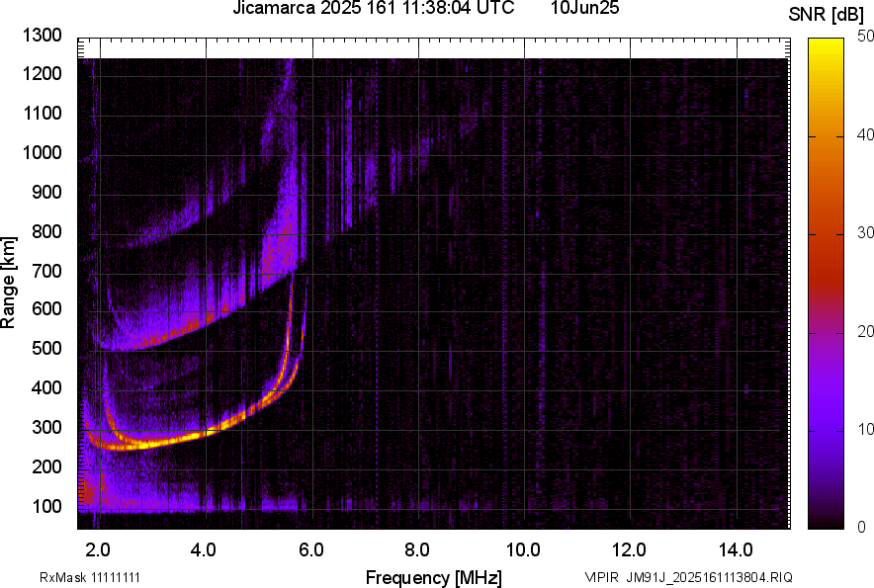Click the range tick label '1100'
Screen dimensions: 874x588
(42, 113)
